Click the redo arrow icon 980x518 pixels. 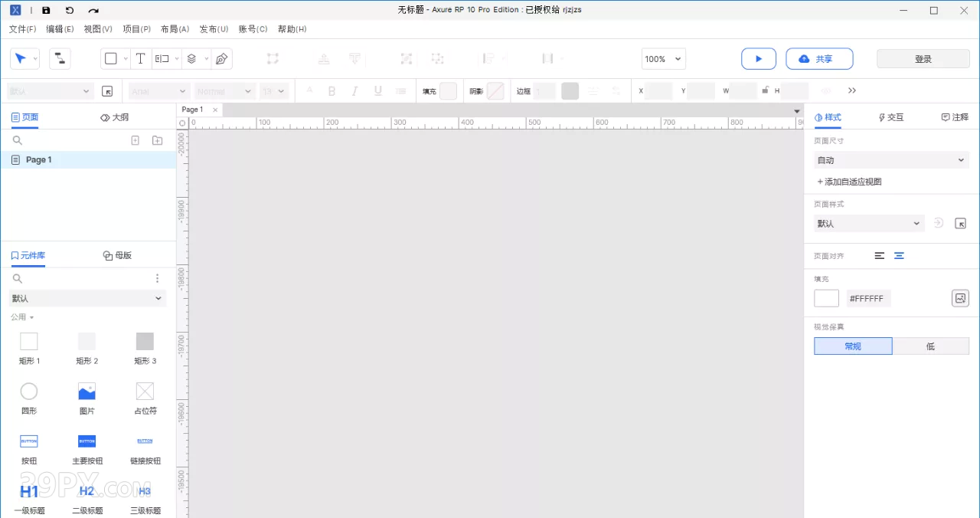coord(93,11)
